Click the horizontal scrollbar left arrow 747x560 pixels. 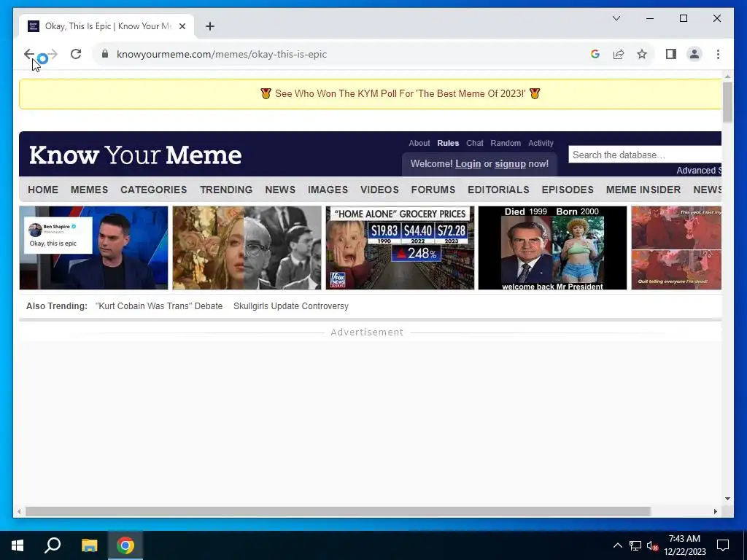19,511
